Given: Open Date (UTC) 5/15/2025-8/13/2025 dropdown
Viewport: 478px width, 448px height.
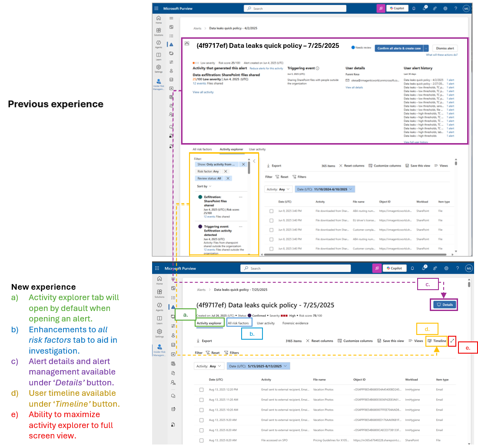Looking at the screenshot, I should [x=258, y=366].
